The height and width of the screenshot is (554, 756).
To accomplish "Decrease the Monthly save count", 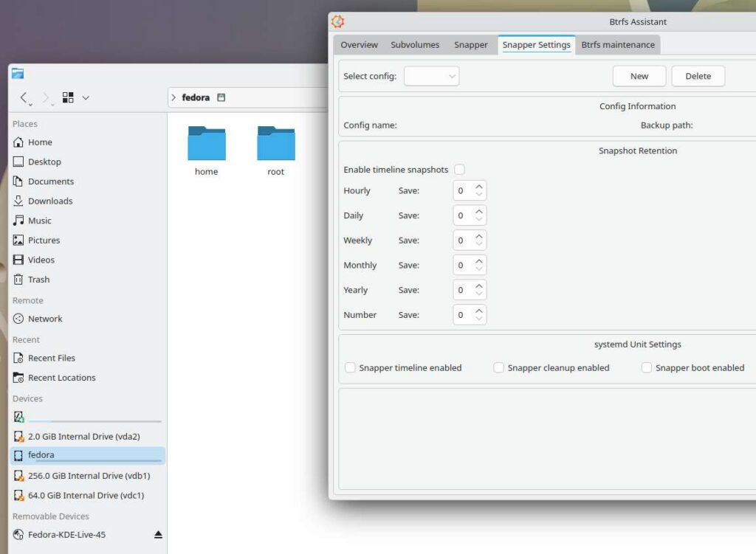I will click(478, 269).
